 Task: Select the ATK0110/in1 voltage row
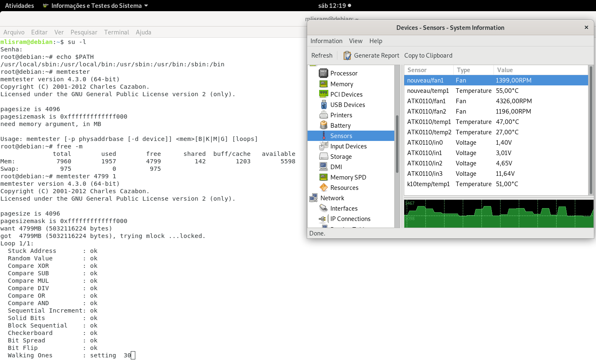496,153
